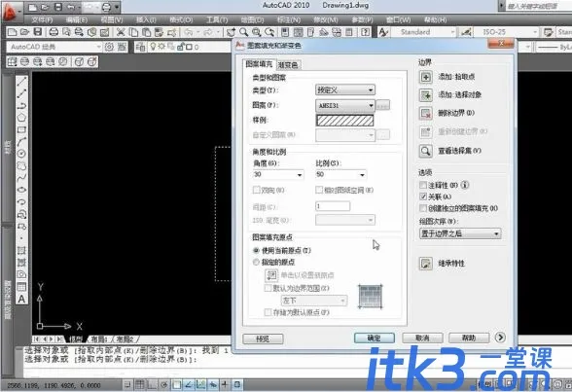Open the 文件(F) menu

[x=42, y=19]
